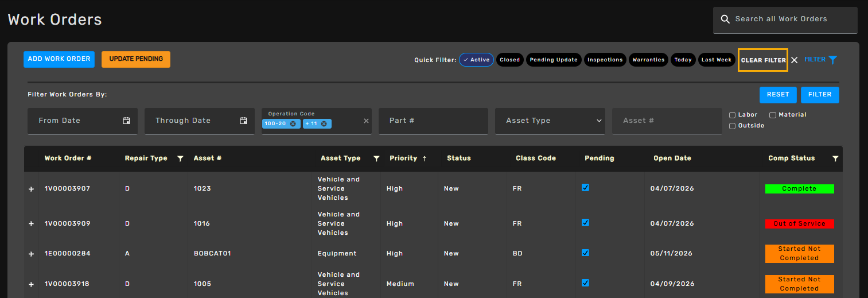
Task: Click UPDATE PENDING button
Action: [136, 59]
